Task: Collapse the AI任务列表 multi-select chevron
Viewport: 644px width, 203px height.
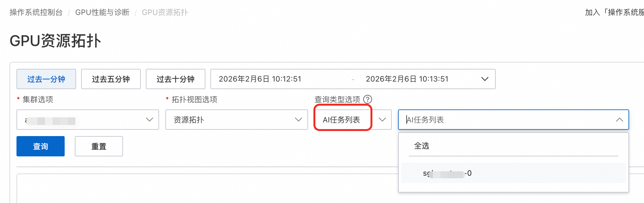Action: [619, 120]
